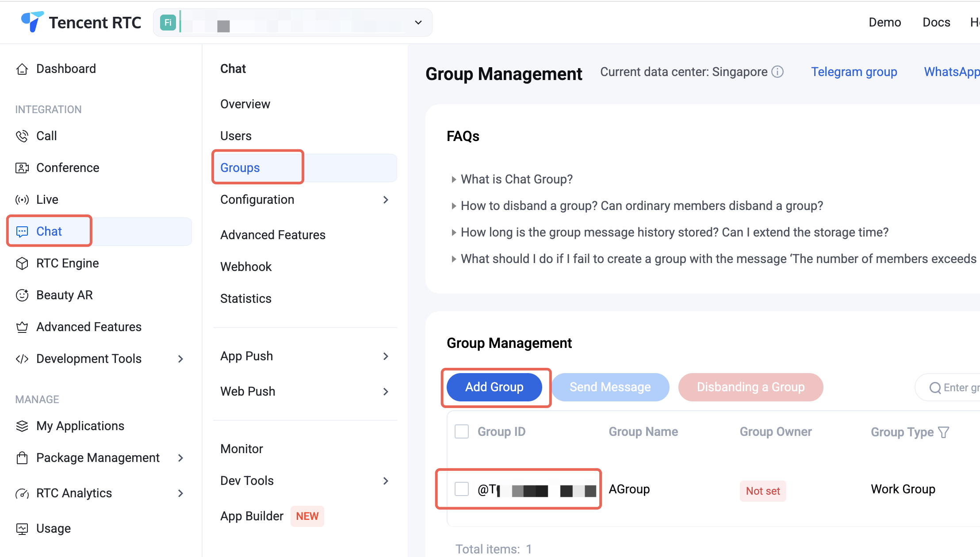Click the info icon beside Singapore data center
980x557 pixels.
pyautogui.click(x=777, y=72)
